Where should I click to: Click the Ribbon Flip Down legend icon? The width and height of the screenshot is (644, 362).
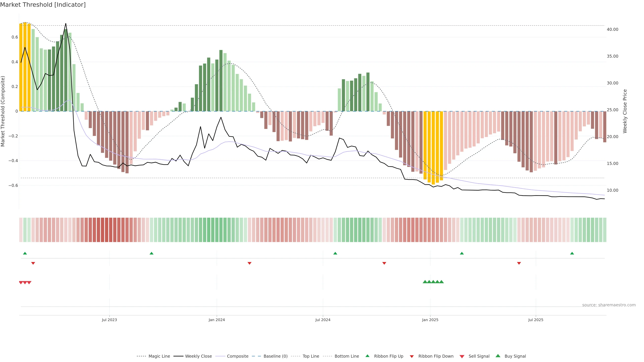tap(412, 356)
